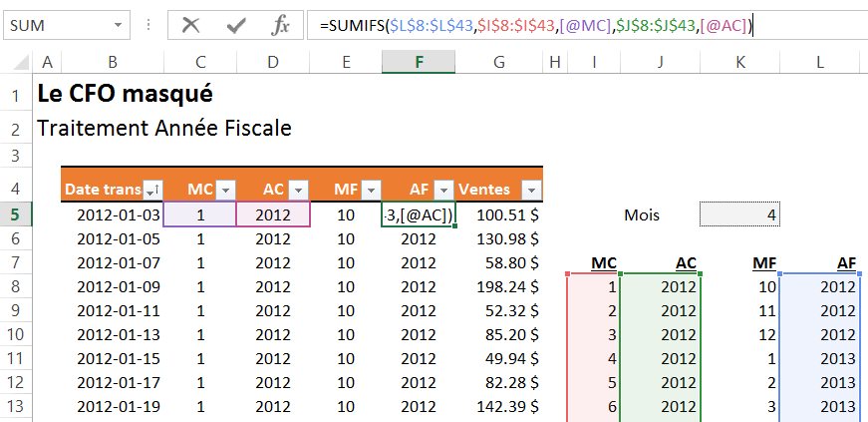Viewport: 868px width, 422px height.
Task: Open the Name Box dropdown arrow
Action: pos(119,25)
